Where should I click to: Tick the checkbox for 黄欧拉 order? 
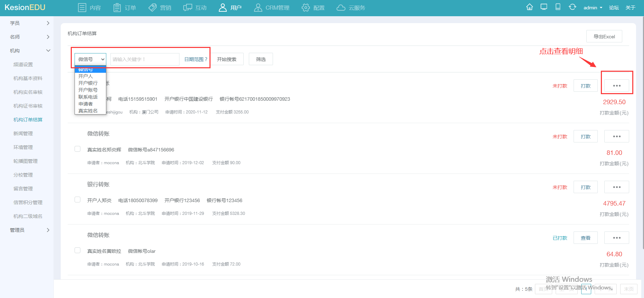[78, 250]
